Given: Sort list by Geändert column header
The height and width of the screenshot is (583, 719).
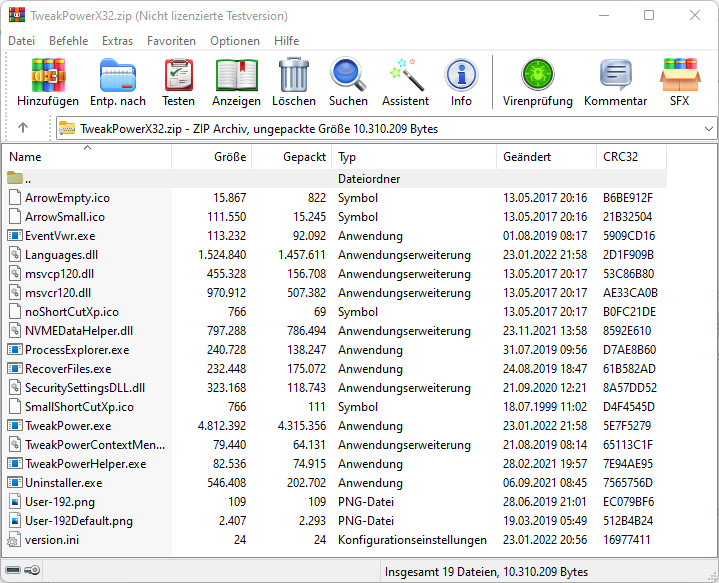Looking at the screenshot, I should coord(526,157).
